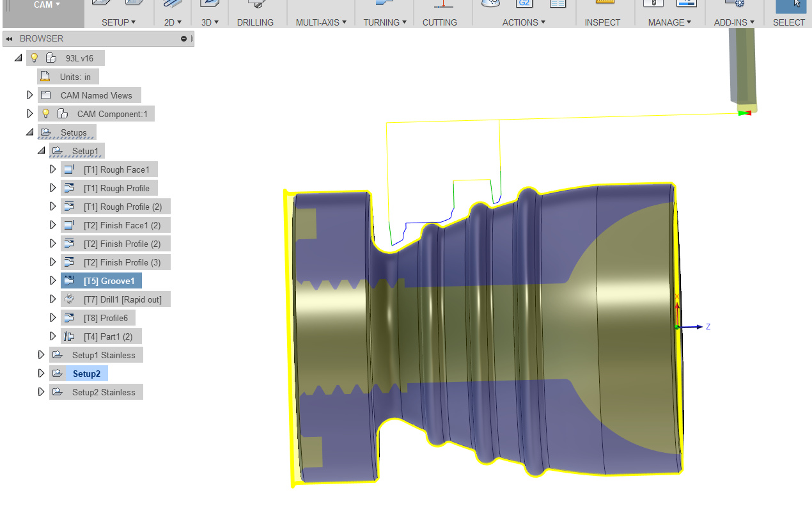Click the component icon next to 93L v16
Viewport: 812px width, 513px height.
[51, 58]
